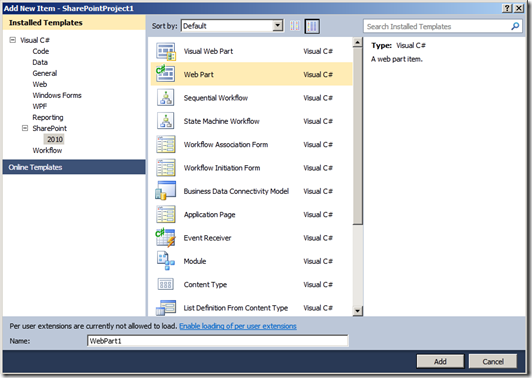
Task: Click the Add button
Action: (x=440, y=361)
